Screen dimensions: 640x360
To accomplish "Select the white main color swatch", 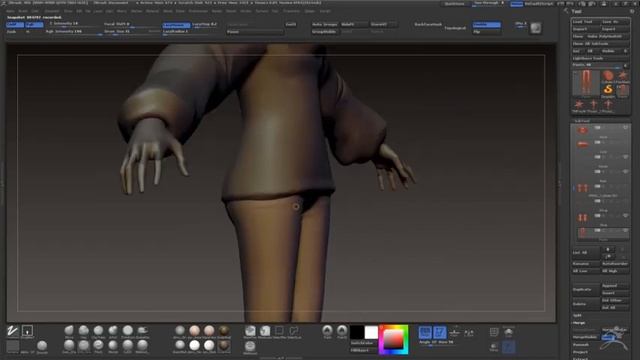I will click(371, 332).
